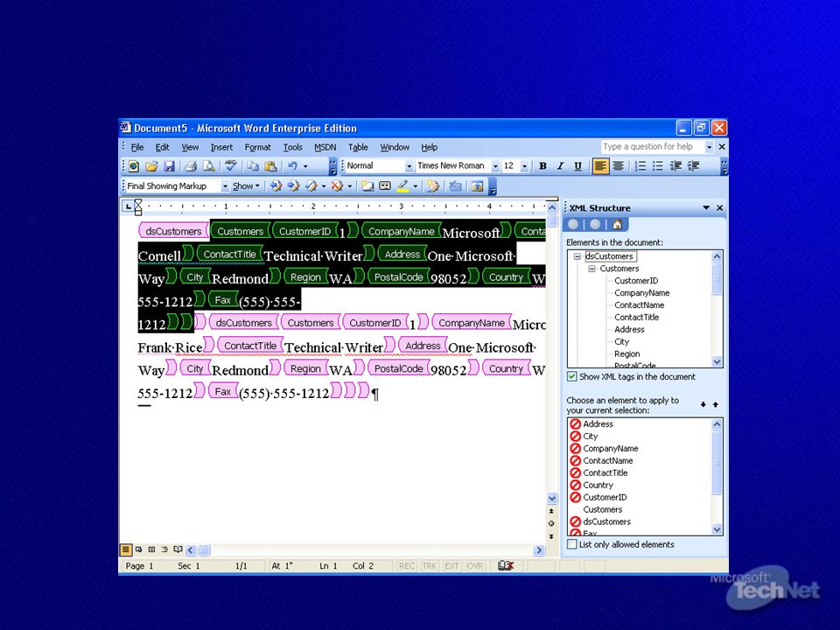
Task: Click the Highlight marker icon
Action: (403, 186)
